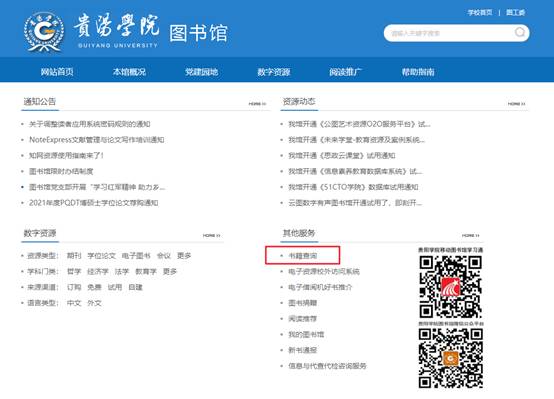Screen dimensions: 554x399
Task: Open 知网资源使用指南来了 announcement
Action: 66,156
